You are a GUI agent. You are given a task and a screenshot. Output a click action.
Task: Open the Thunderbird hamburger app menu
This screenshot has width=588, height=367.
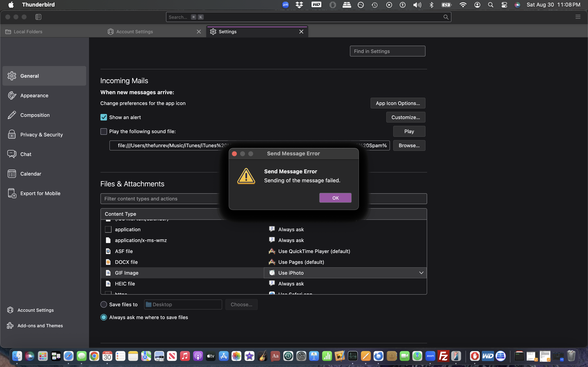[578, 17]
